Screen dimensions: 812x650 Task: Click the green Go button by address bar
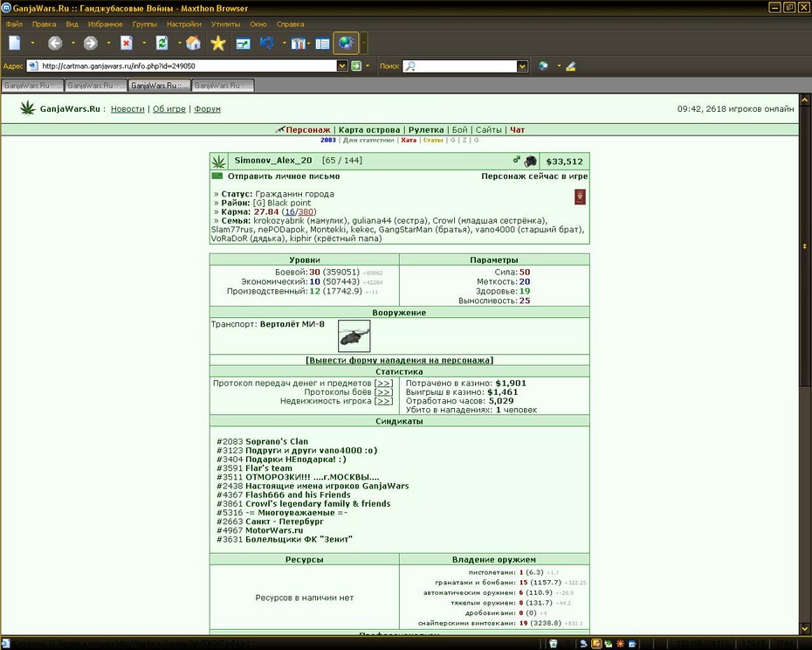[356, 66]
